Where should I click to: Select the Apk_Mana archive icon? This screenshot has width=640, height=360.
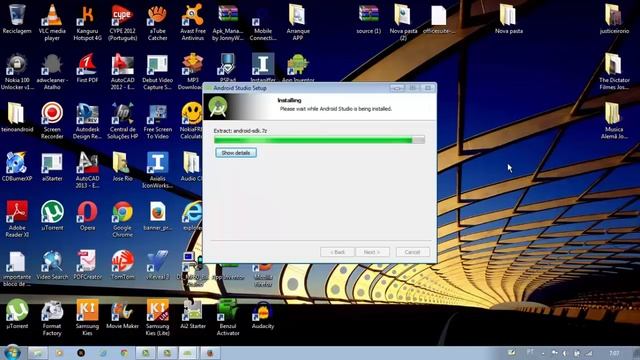(x=228, y=22)
